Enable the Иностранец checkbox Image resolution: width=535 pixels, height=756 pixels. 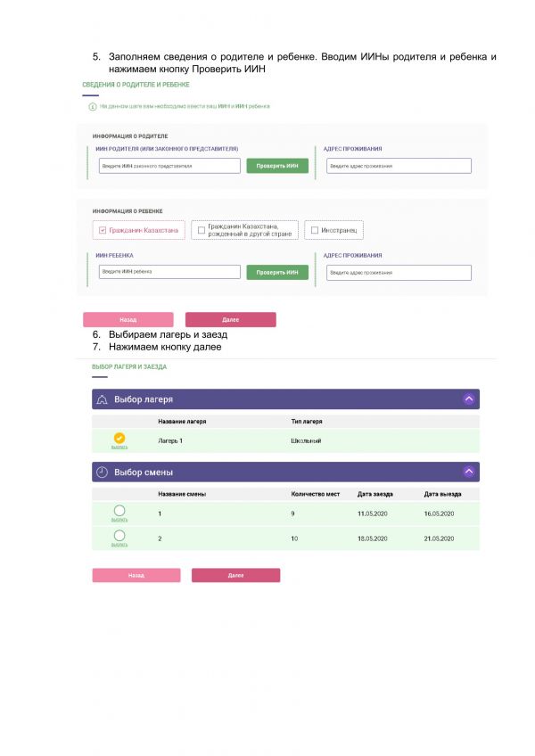tap(314, 230)
